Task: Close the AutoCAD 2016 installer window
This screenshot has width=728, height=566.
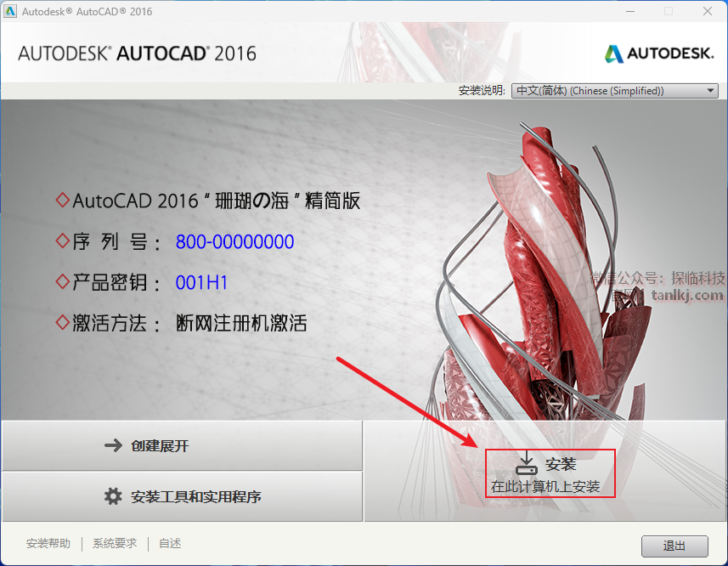Action: [707, 11]
